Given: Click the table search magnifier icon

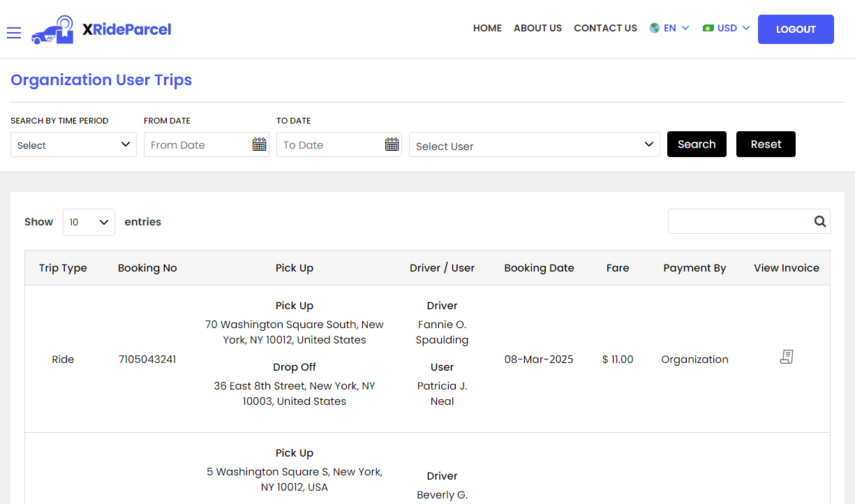Looking at the screenshot, I should [x=819, y=221].
